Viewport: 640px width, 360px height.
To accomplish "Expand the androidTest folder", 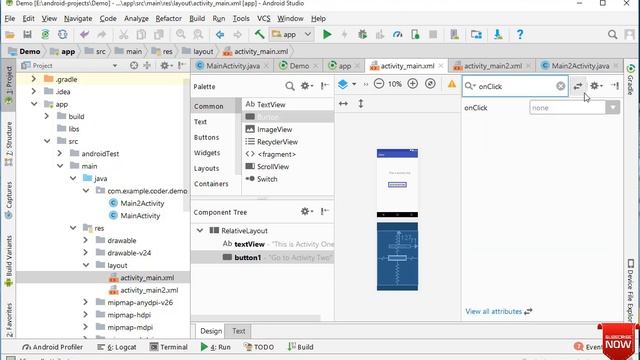I will 60,153.
